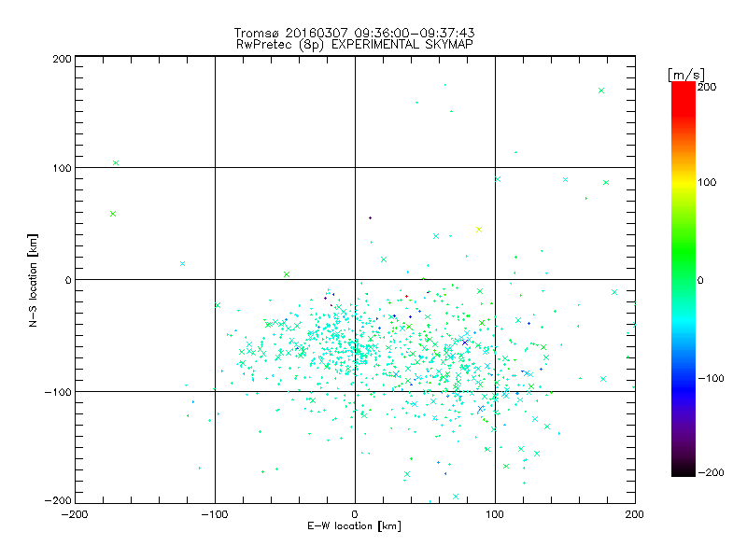Click the colorbar label '-200'
Viewport: 747px width, 560px height.
[711, 472]
